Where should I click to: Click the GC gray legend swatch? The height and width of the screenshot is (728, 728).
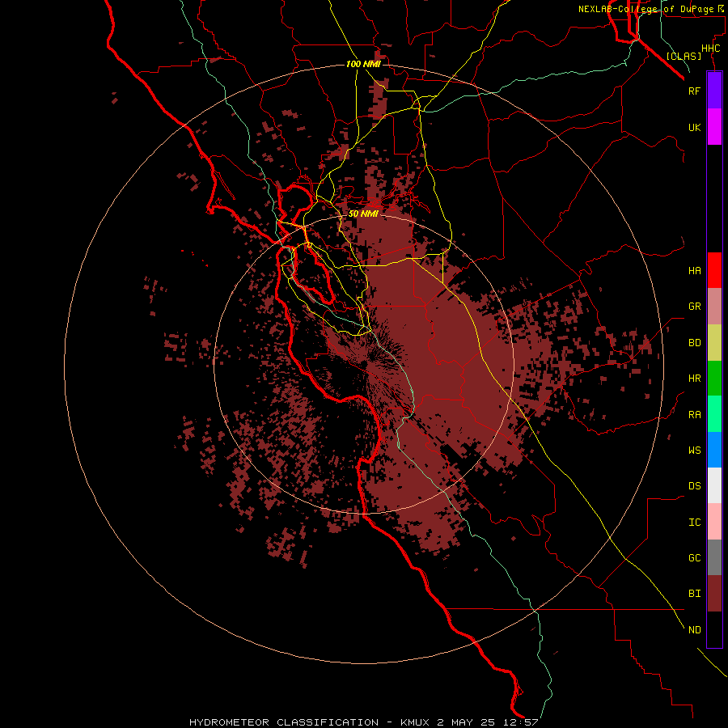pyautogui.click(x=714, y=557)
